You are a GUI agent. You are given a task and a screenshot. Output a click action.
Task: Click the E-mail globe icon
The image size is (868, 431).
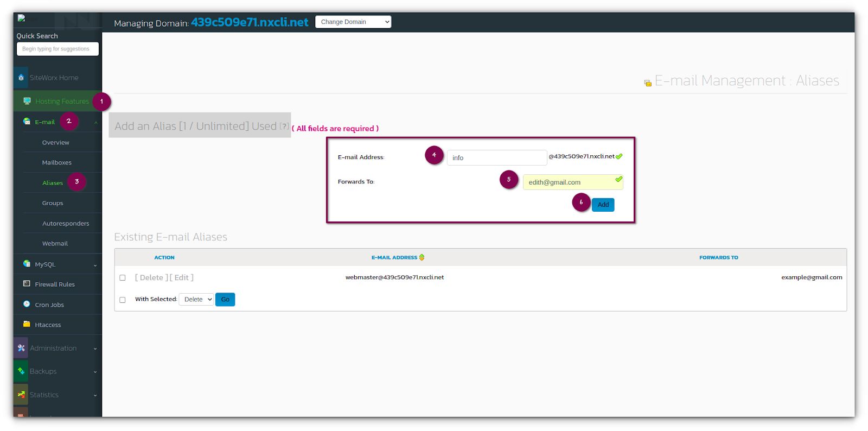click(27, 122)
